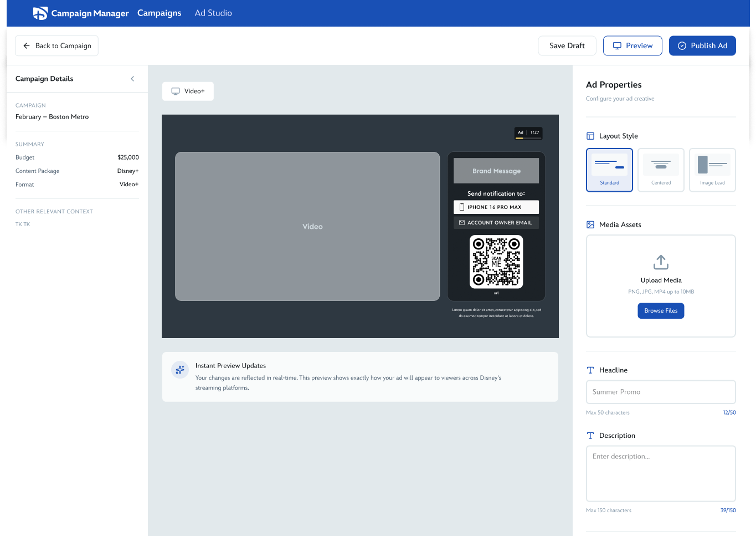Image resolution: width=756 pixels, height=536 pixels.
Task: Click the 'Ad Properties' heading
Action: point(614,85)
